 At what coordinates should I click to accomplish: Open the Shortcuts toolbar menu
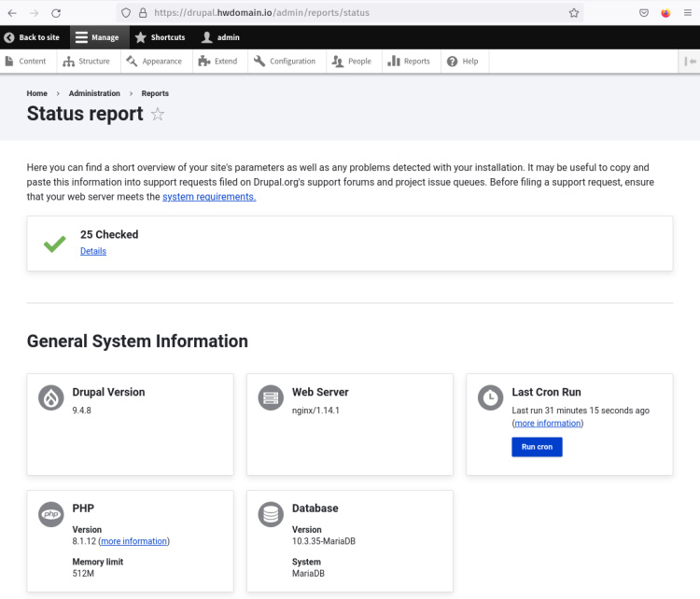click(160, 37)
